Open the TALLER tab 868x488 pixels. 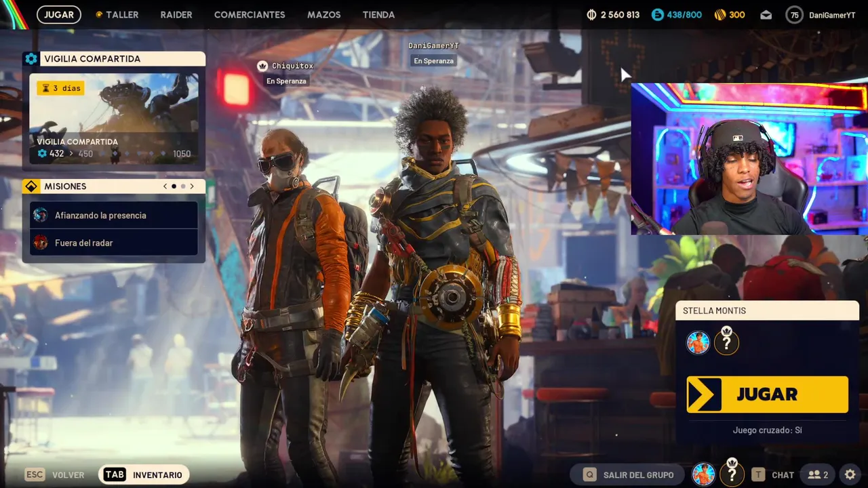pos(117,14)
